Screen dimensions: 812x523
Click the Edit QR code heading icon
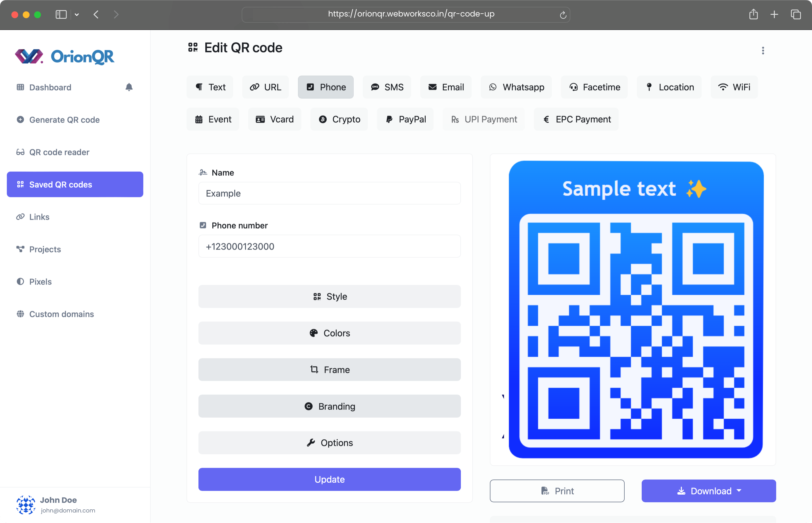point(193,47)
